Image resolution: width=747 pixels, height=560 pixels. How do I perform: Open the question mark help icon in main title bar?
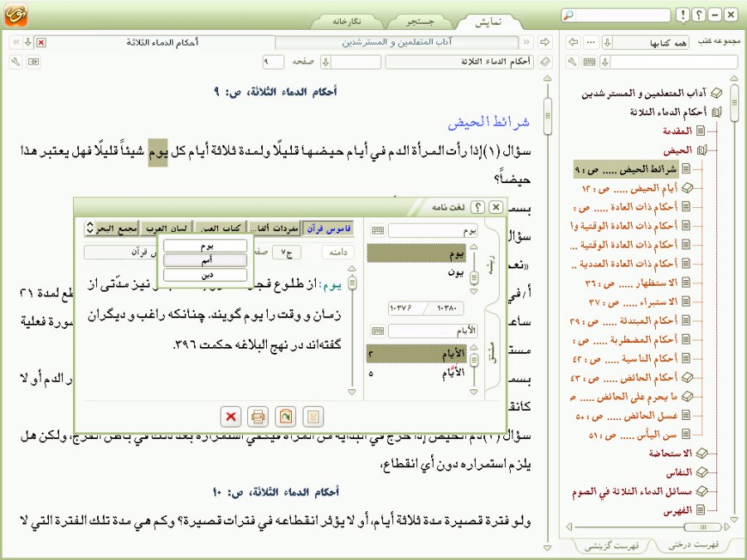699,15
